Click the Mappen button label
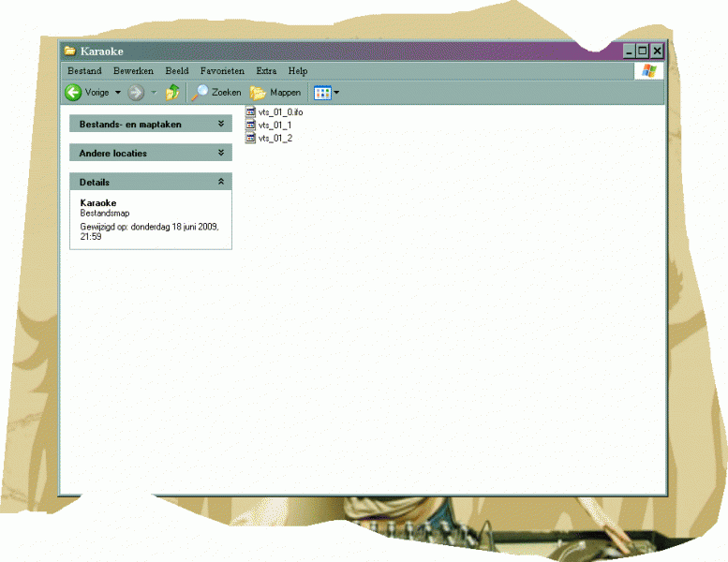 coord(285,93)
